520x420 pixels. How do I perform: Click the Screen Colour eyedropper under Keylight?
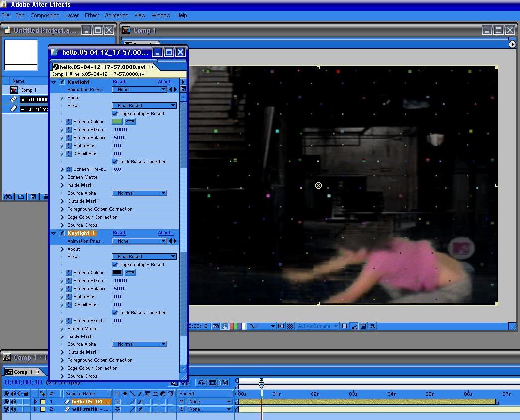click(130, 122)
